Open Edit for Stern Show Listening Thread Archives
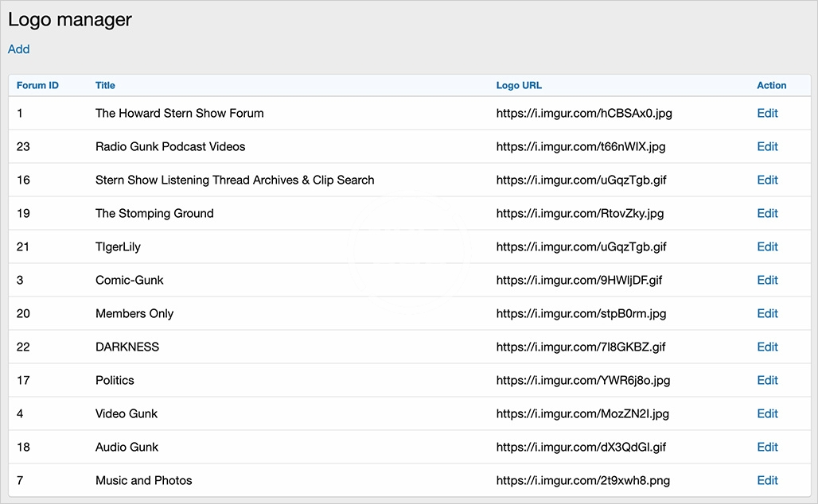This screenshot has height=504, width=818. pos(767,180)
